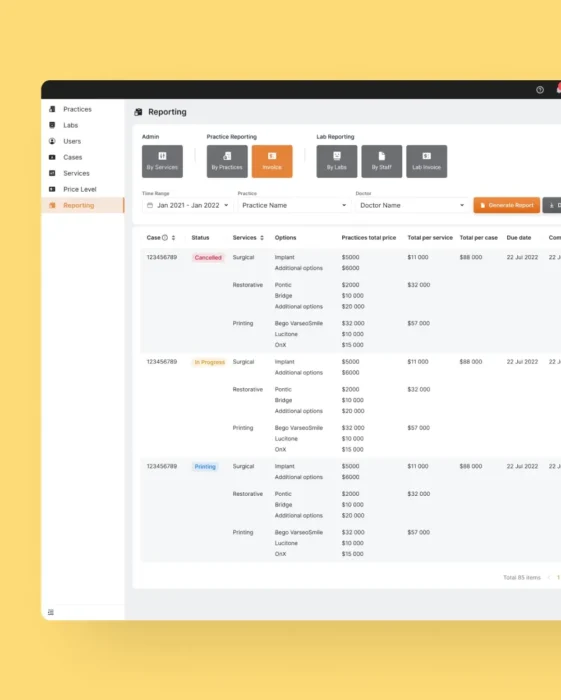Click the Status column header
Viewport: 561px width, 700px height.
[200, 238]
